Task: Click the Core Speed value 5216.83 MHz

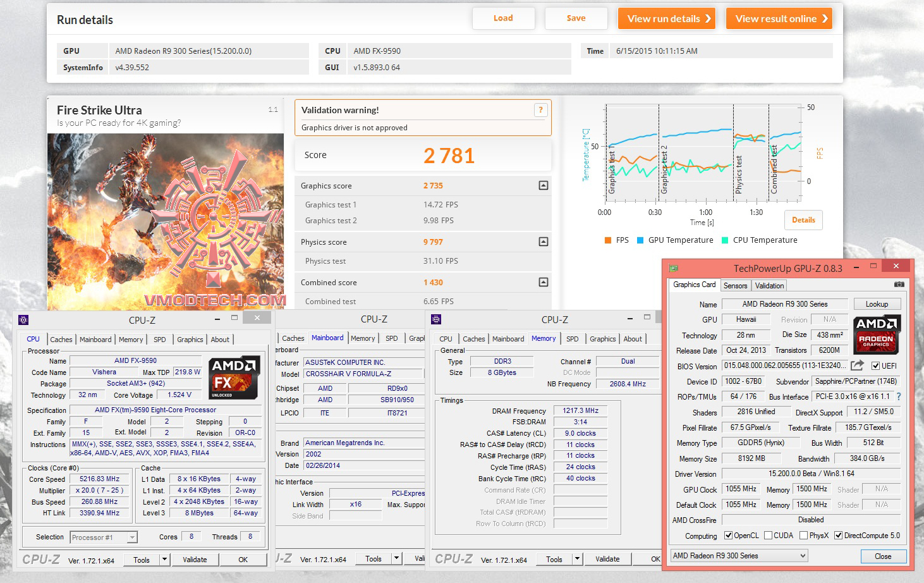Action: click(x=99, y=479)
